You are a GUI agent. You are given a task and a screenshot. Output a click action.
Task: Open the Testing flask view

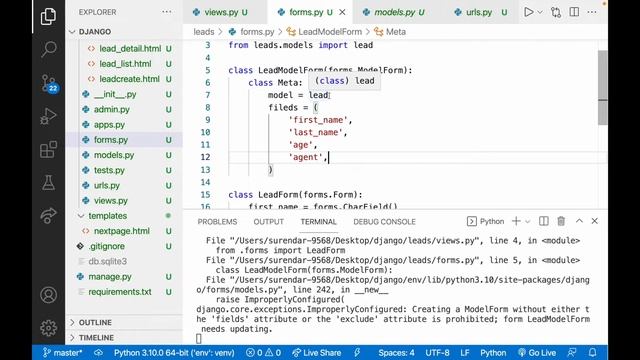click(x=48, y=182)
